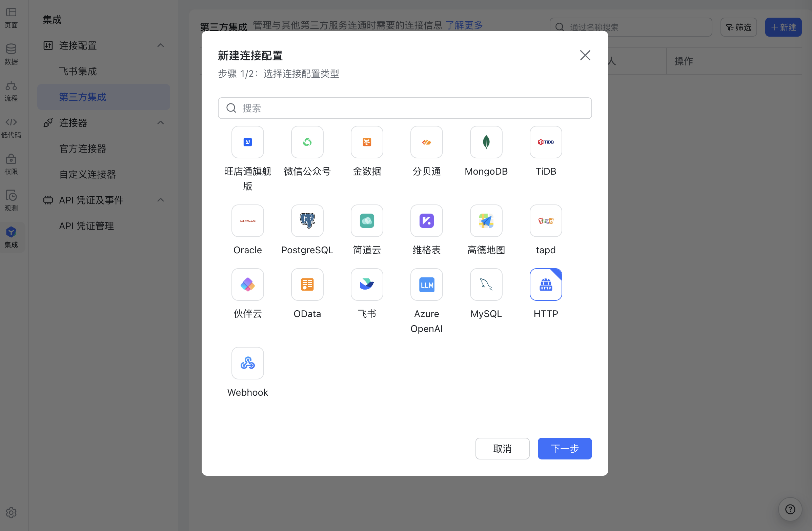Click the 下一步 button

coord(565,448)
